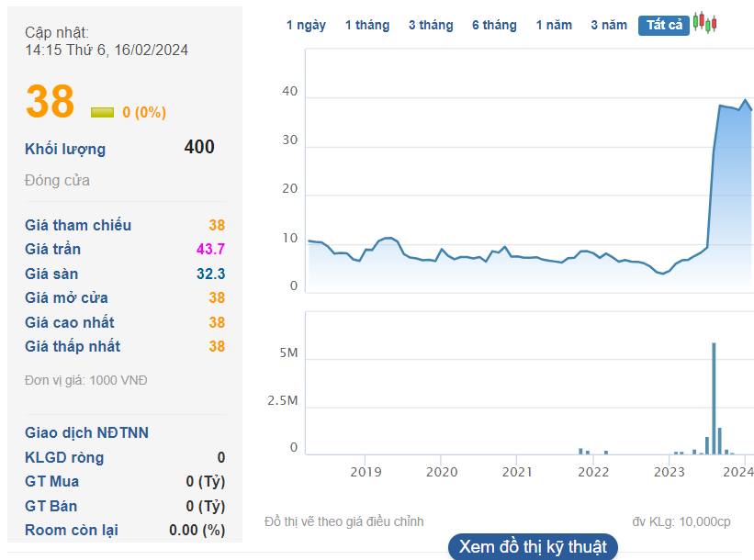This screenshot has height=560, width=754.
Task: Click the red candlestick symbol in the chart icon
Action: (702, 20)
